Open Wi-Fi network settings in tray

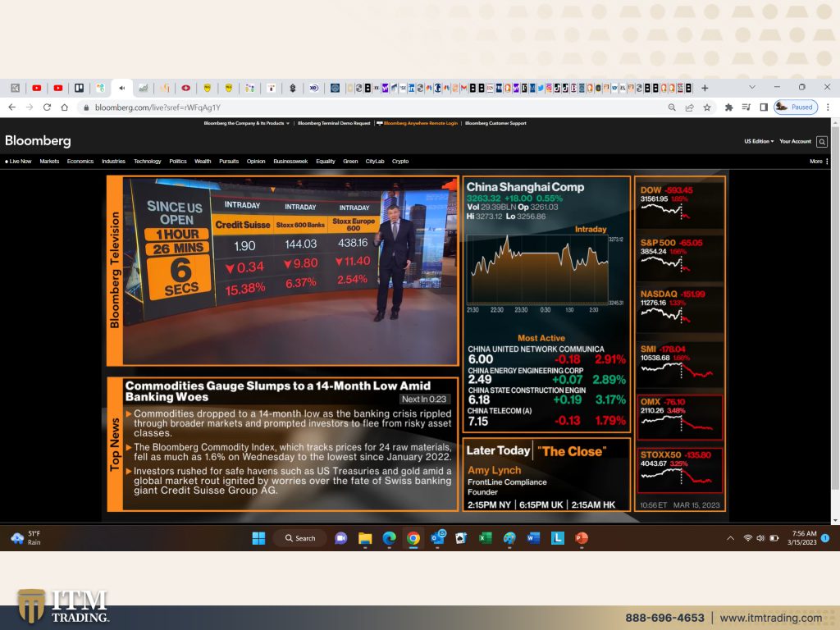[748, 538]
